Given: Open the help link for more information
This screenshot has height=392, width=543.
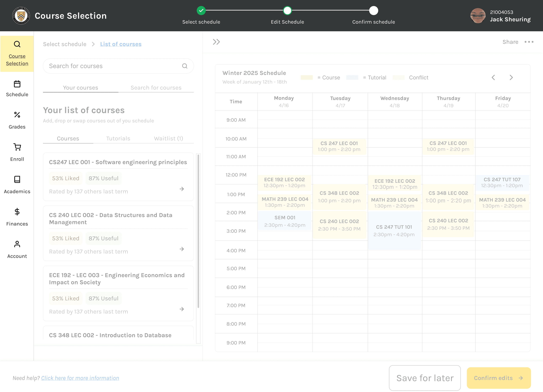Looking at the screenshot, I should pos(80,378).
